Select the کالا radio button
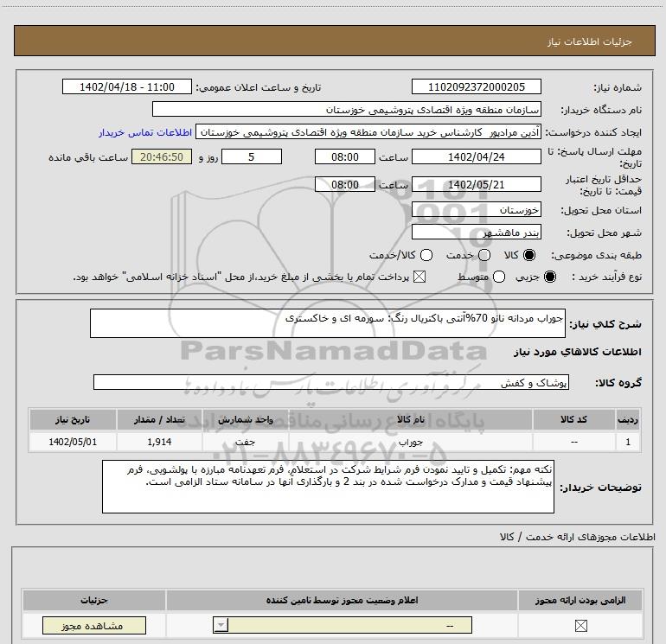 529,255
